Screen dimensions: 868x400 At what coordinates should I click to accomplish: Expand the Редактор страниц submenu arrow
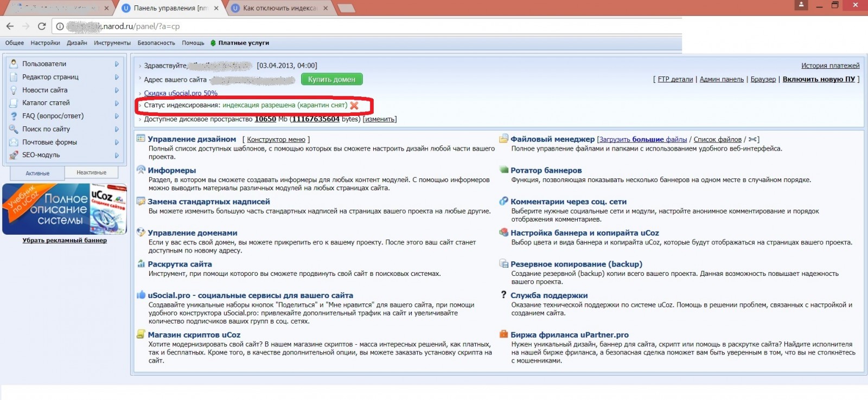(117, 77)
